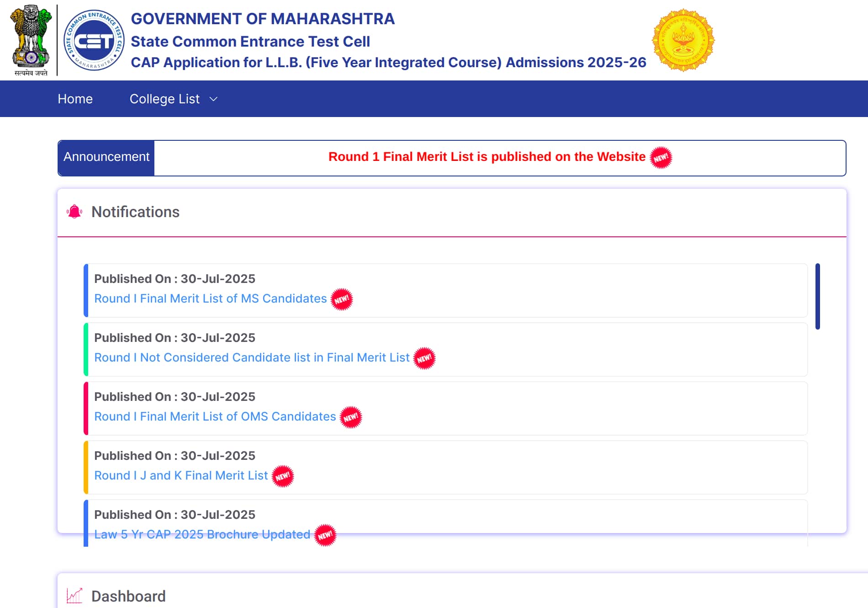Click NEW badge beside Not Considered Candidate list

pos(424,358)
